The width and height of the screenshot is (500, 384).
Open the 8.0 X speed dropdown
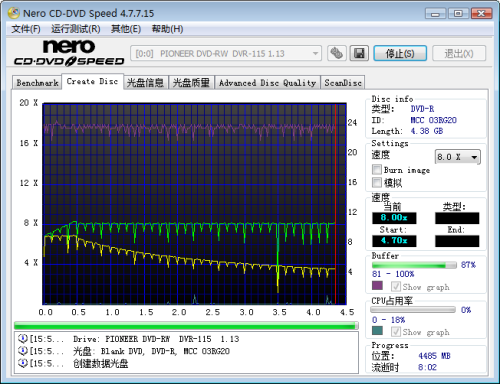[458, 157]
